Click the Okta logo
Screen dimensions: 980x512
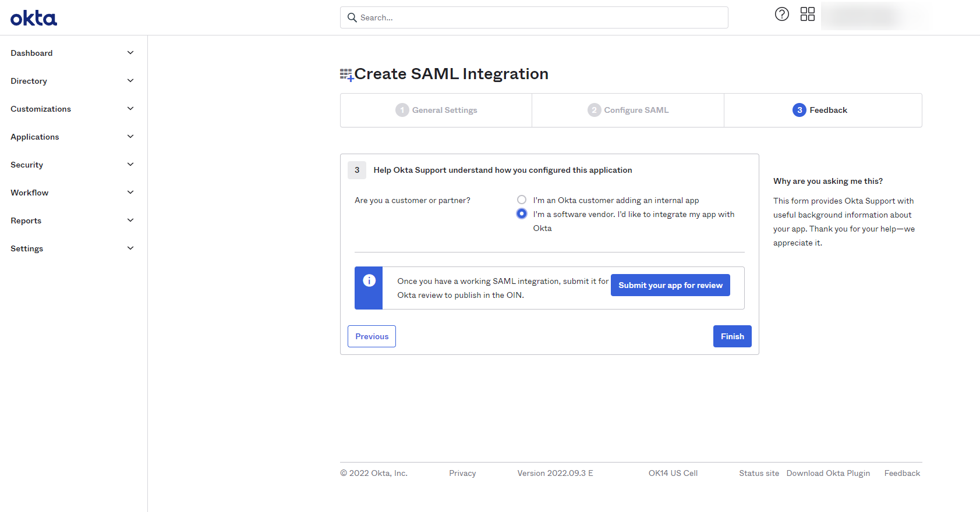pos(34,18)
